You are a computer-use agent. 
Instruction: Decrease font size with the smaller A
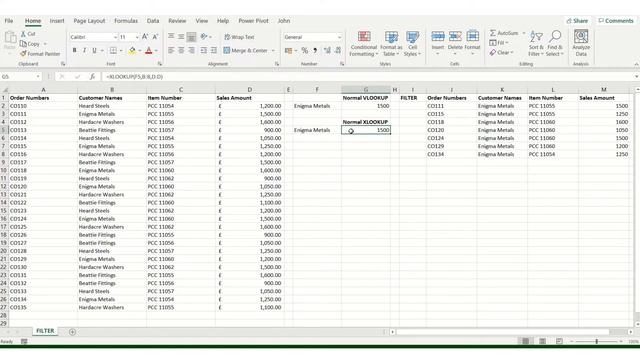[x=155, y=37]
